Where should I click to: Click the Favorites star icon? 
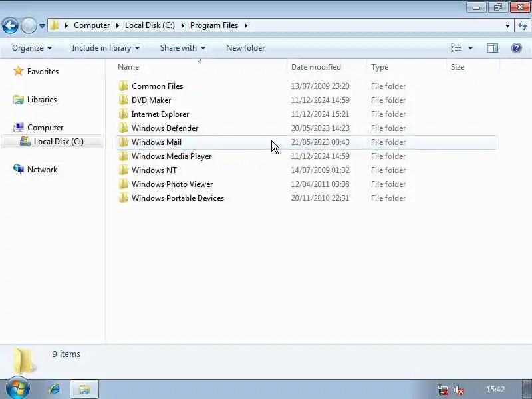19,71
